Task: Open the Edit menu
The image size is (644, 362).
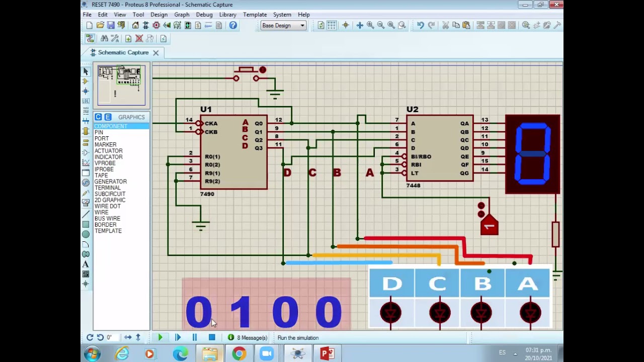Action: (103, 15)
